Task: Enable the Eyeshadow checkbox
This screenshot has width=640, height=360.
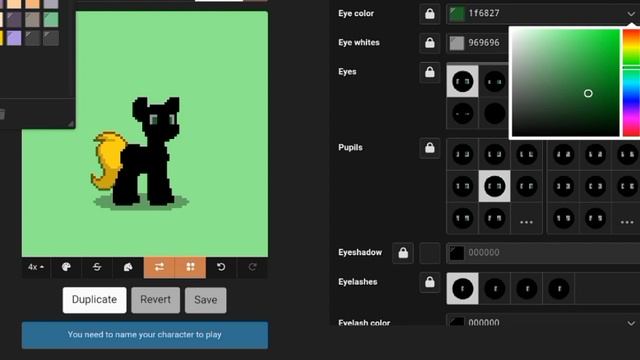Action: (430, 253)
